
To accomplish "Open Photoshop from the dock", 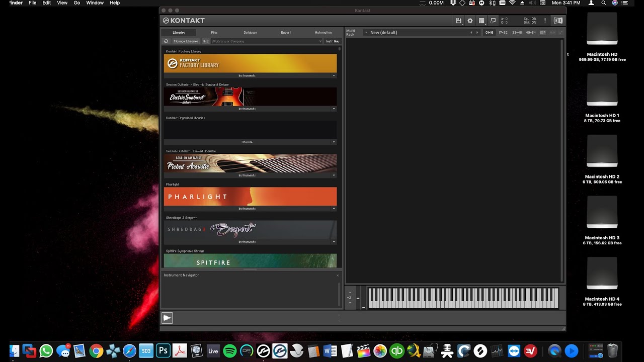I will point(163,350).
